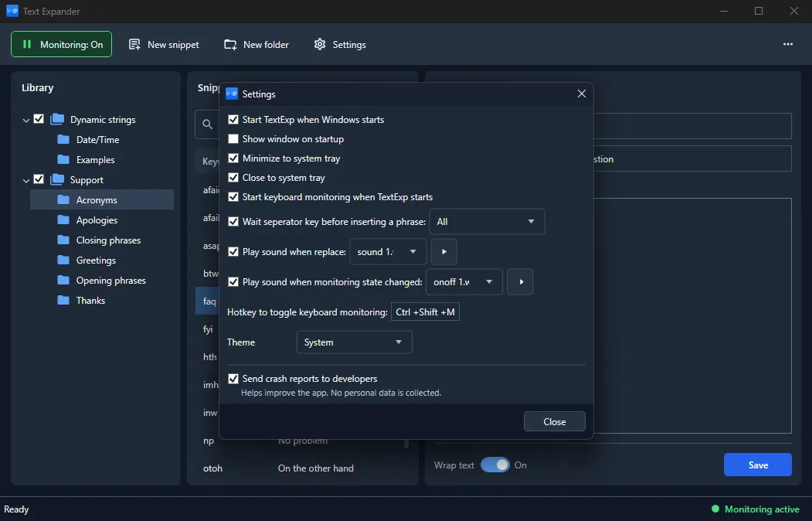Toggle Start TextExp when Windows starts
This screenshot has height=521, width=812.
pyautogui.click(x=233, y=120)
